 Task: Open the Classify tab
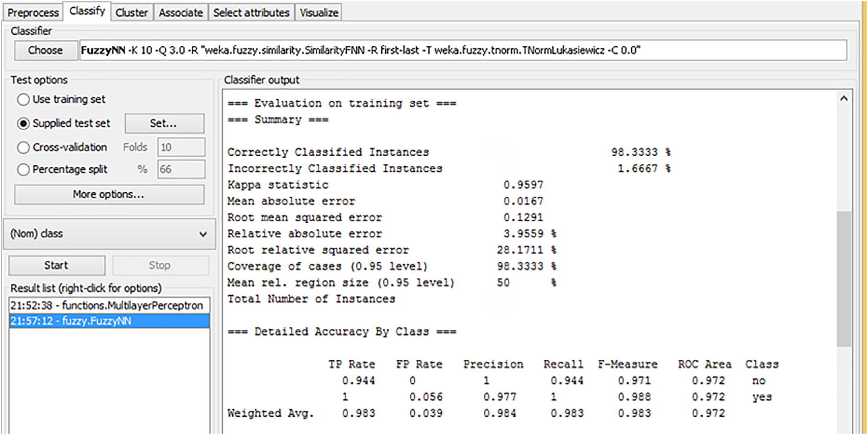[x=87, y=11]
